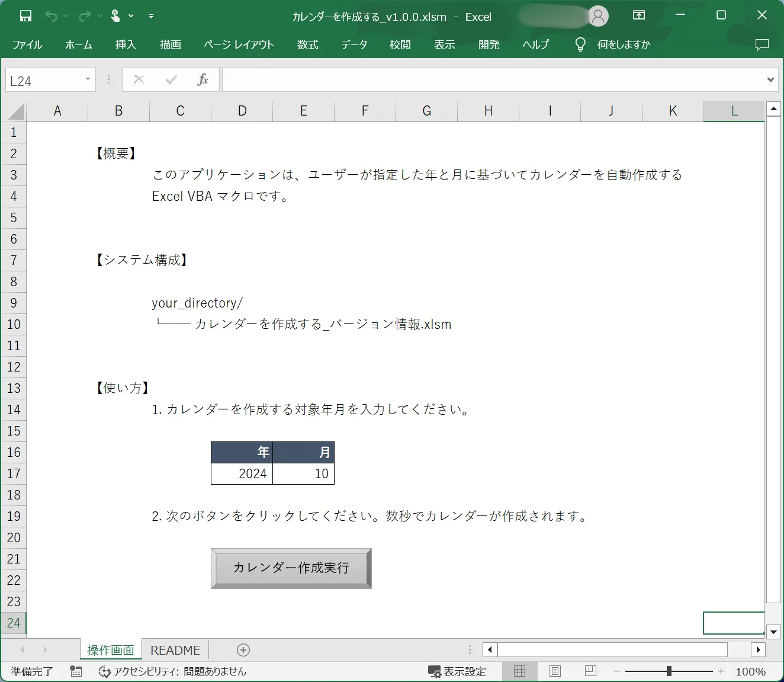The width and height of the screenshot is (784, 682).
Task: Switch to Page Break Preview icon
Action: 590,671
